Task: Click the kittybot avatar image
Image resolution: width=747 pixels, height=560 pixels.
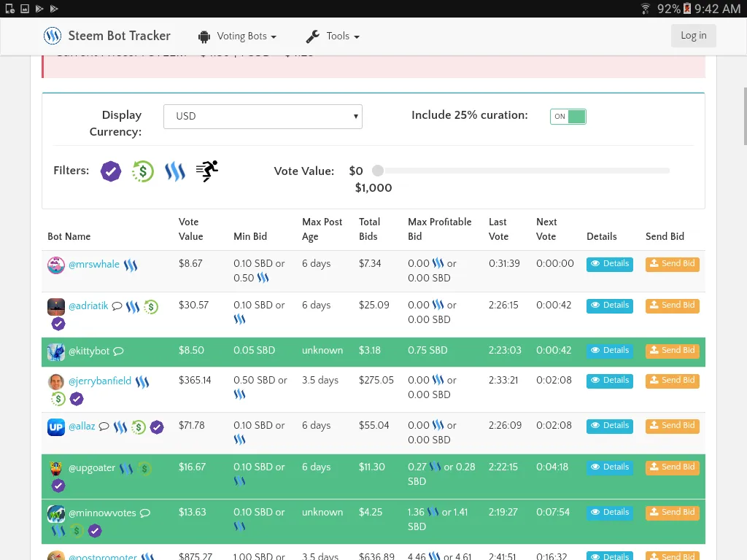Action: 56,352
